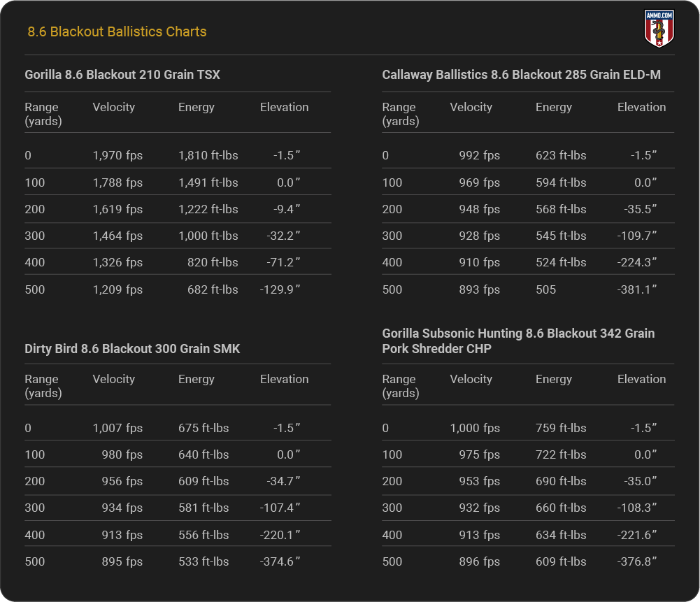This screenshot has height=602, width=700.
Task: Select the '690 ft-lbs' energy cell
Action: click(561, 481)
